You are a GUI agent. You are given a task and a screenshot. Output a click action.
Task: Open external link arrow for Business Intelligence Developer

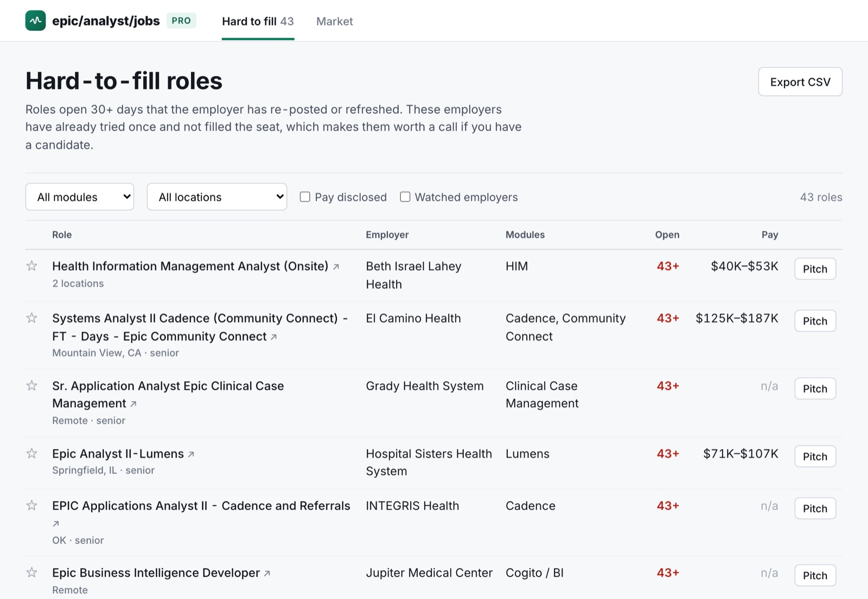click(267, 574)
